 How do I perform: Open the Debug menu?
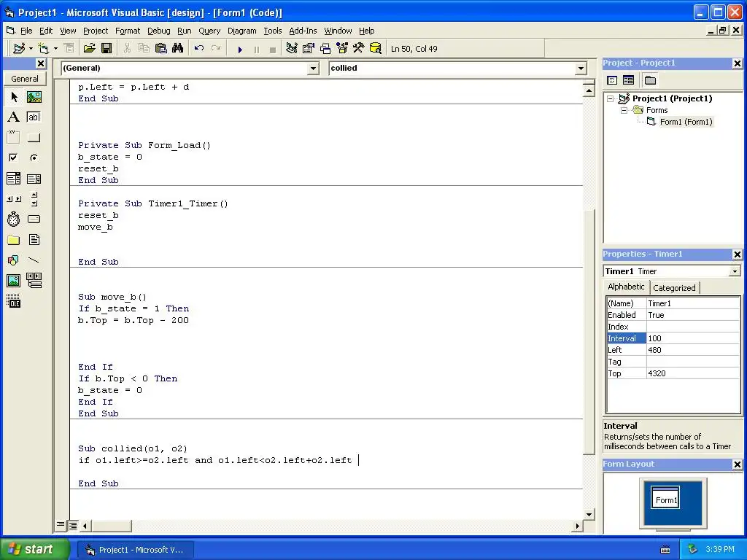click(x=158, y=31)
